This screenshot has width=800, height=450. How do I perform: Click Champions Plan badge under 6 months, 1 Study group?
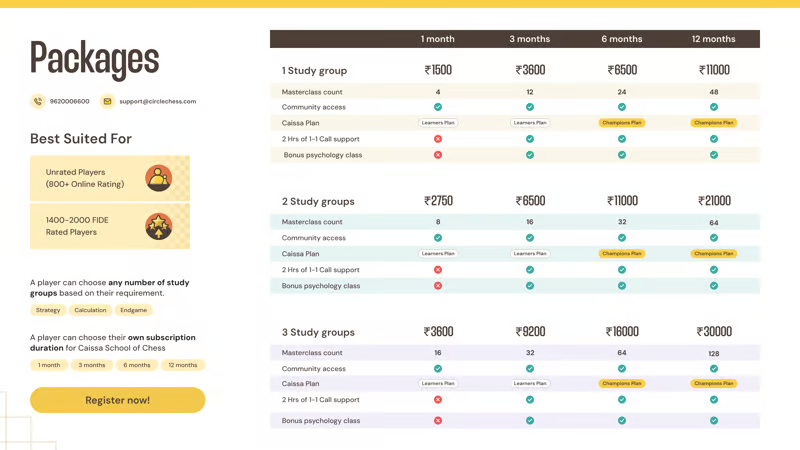[622, 123]
